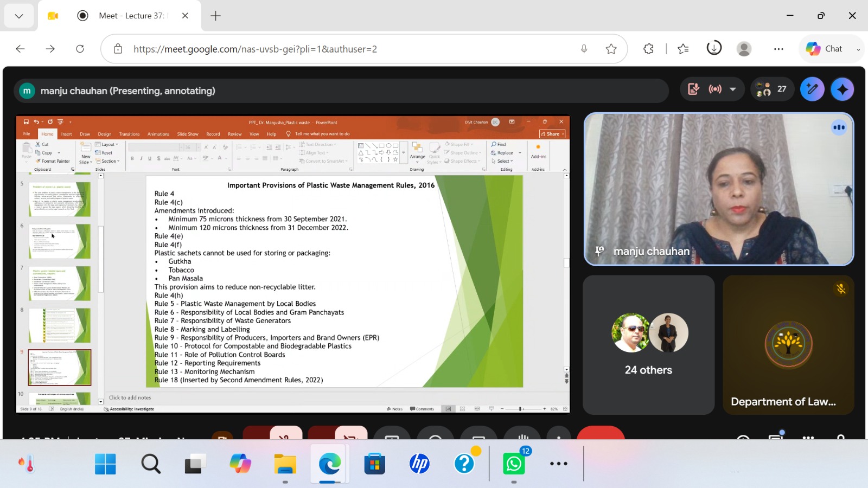Open the options dots on manju chauhan tile
The width and height of the screenshot is (868, 488).
pyautogui.click(x=839, y=127)
